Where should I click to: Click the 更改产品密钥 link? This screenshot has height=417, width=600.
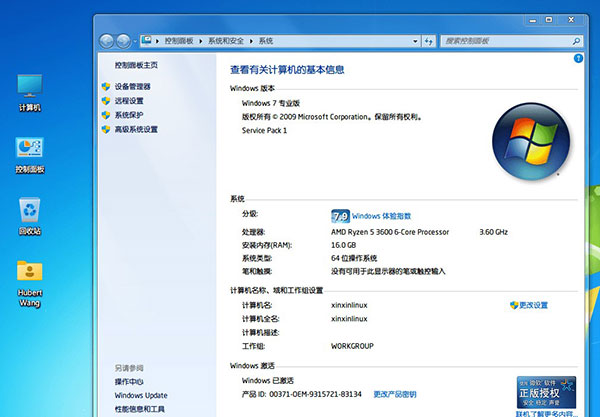point(394,394)
